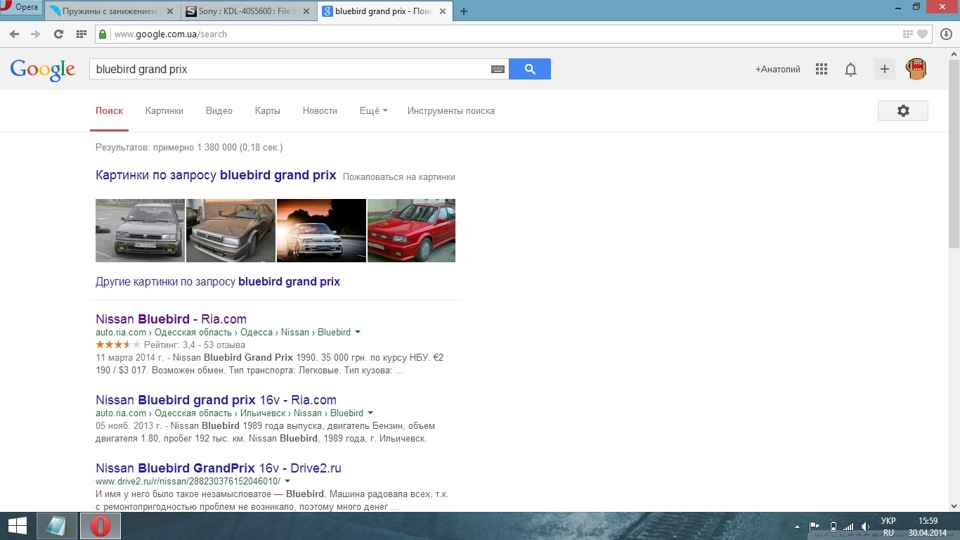Open Nissan Bluebird - Ria.com result
Screen dimensions: 960x540
[x=171, y=319]
